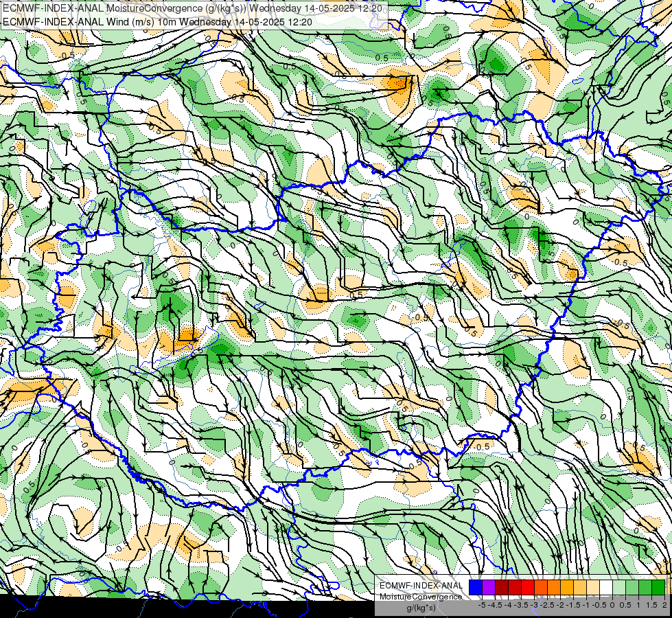Screen dimensions: 672x618
Task: Click the legend units g/(kg*s)
Action: coord(421,608)
